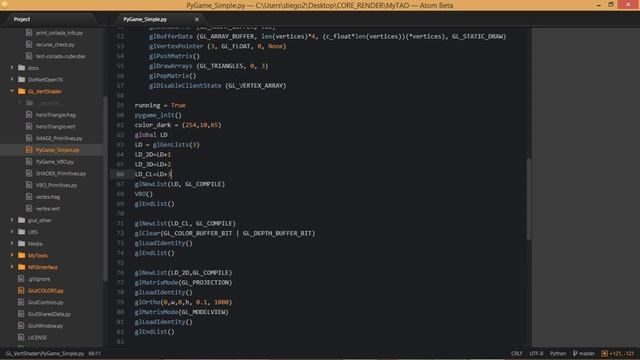Click the file icon of VBO_Primitives.py
The image size is (640, 360).
click(x=29, y=185)
